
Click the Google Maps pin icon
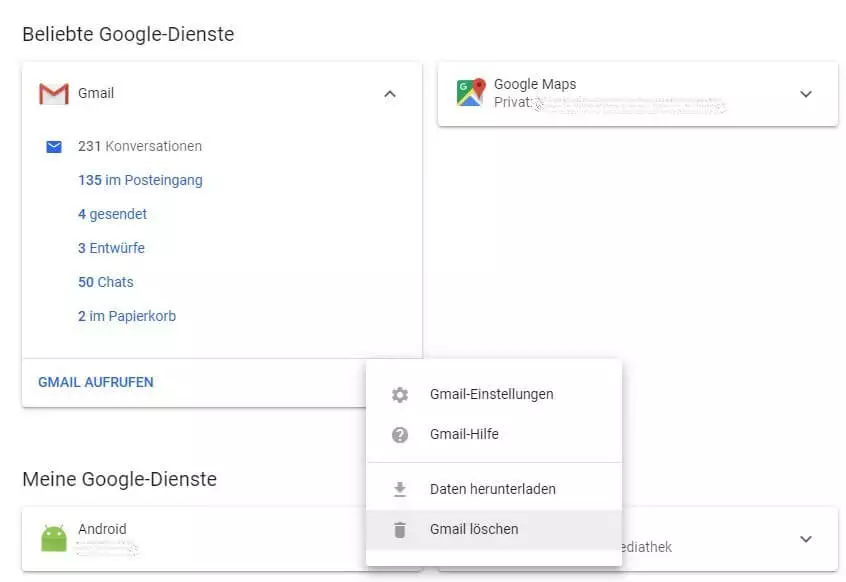(471, 92)
